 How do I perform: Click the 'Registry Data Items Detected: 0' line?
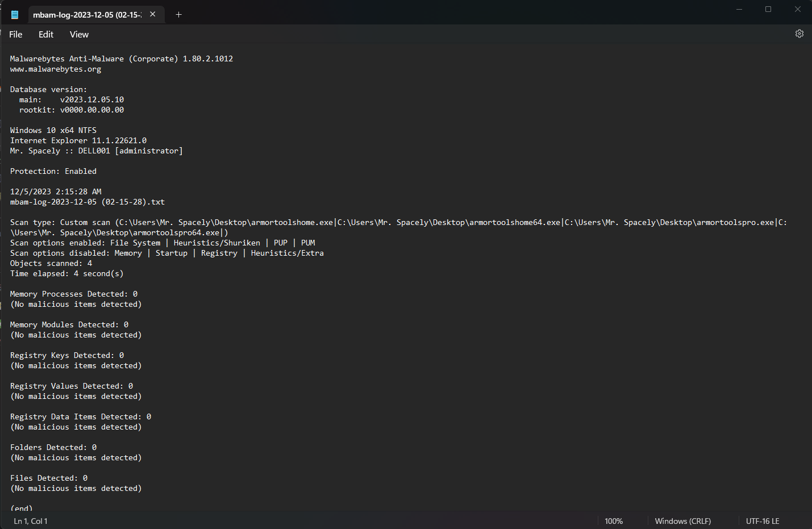tap(81, 417)
